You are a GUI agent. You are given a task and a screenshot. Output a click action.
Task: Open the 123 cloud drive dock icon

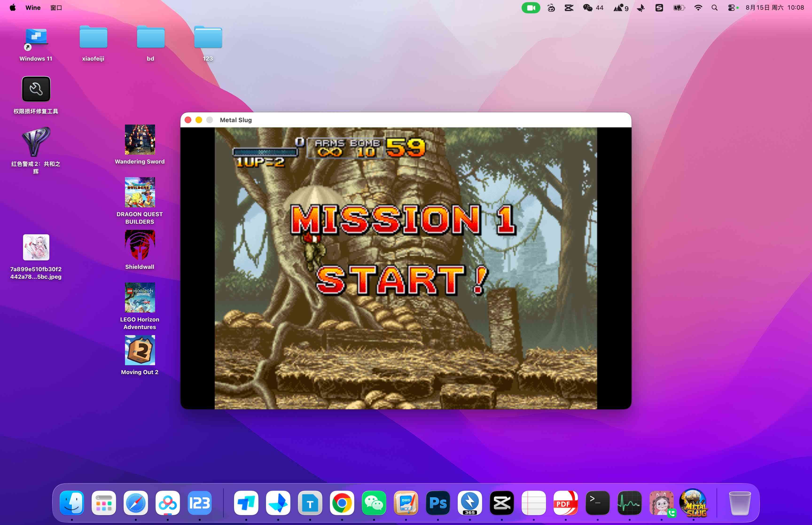click(x=200, y=503)
